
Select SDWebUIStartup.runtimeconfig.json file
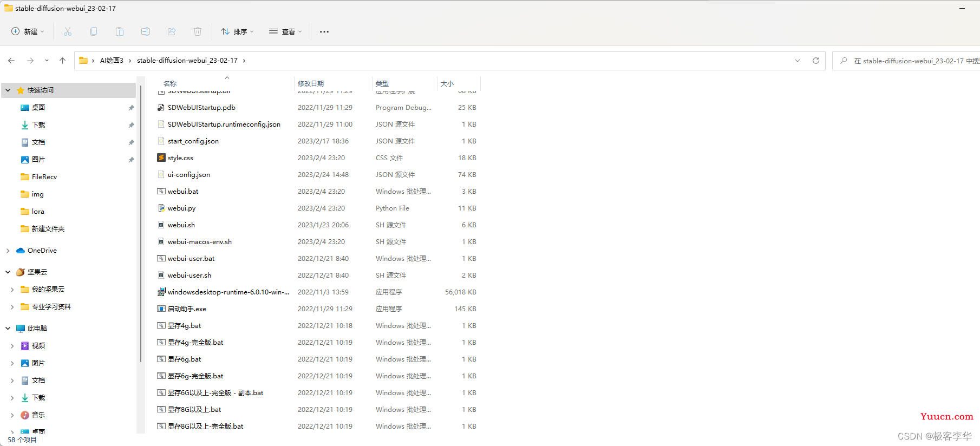(224, 124)
